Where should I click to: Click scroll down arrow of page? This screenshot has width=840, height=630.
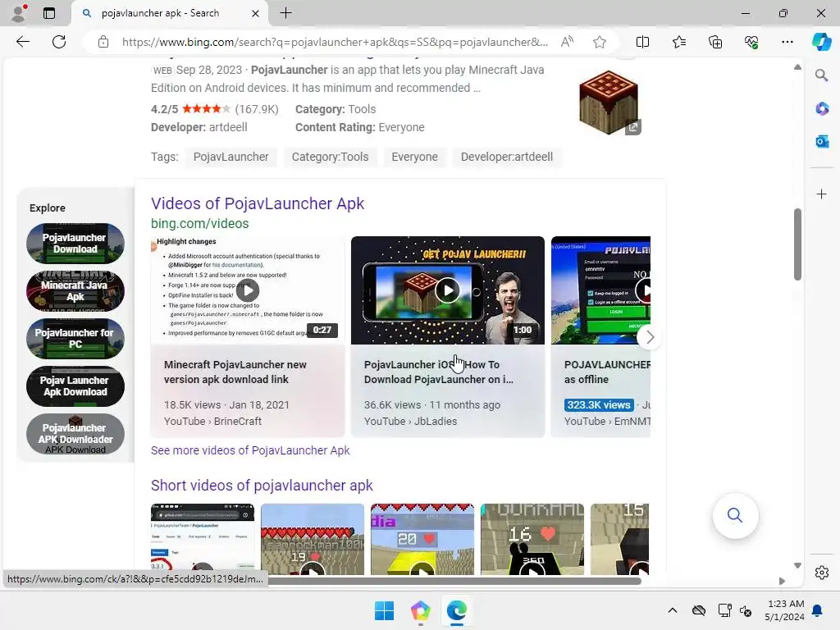click(797, 566)
